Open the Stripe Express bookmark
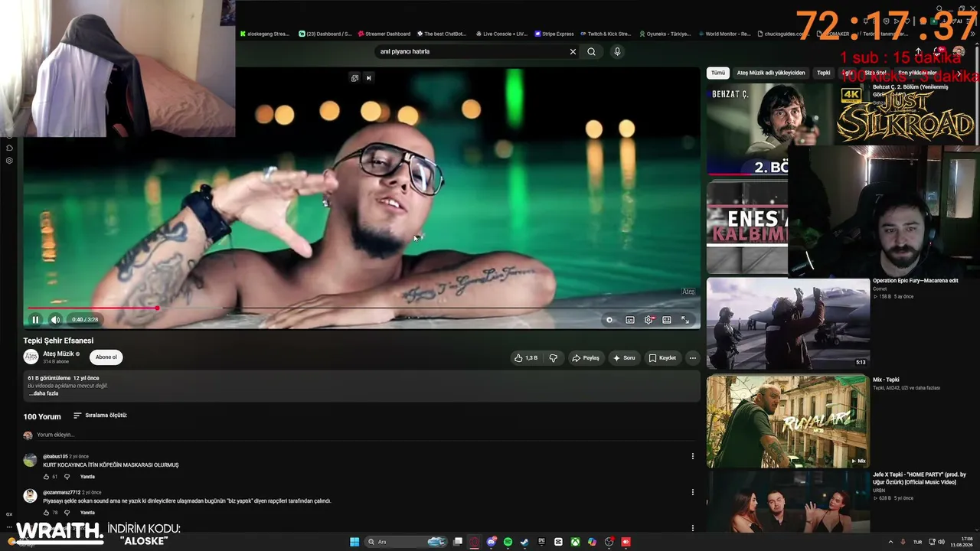This screenshot has height=551, width=980. 554,34
